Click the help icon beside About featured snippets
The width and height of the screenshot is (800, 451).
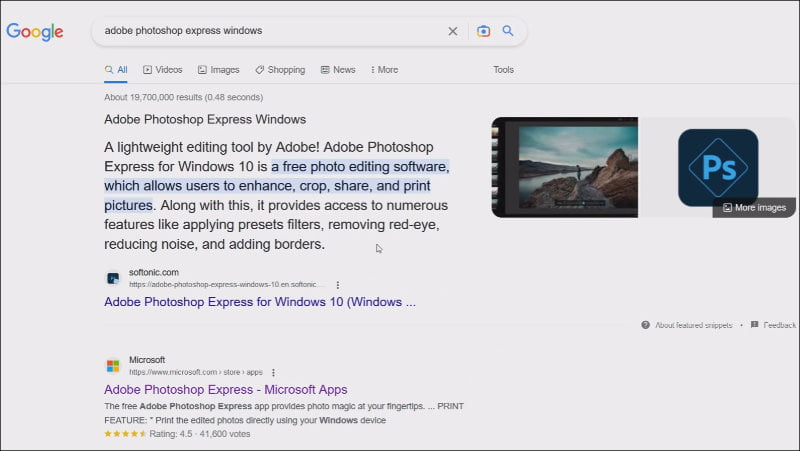click(x=645, y=325)
